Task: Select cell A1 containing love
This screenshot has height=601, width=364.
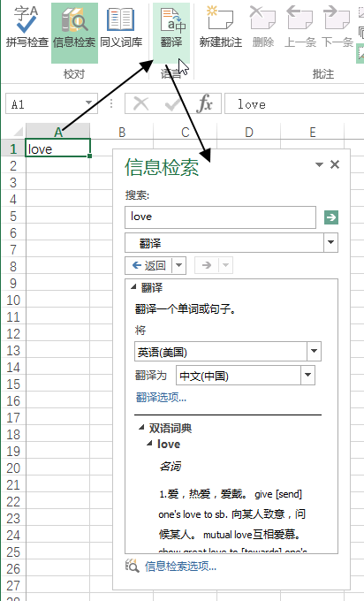Action: pyautogui.click(x=57, y=148)
